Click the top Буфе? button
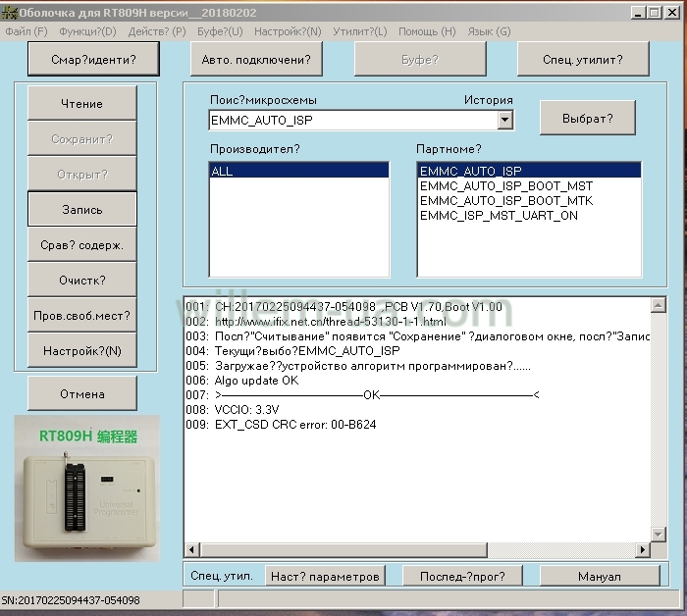 point(420,59)
